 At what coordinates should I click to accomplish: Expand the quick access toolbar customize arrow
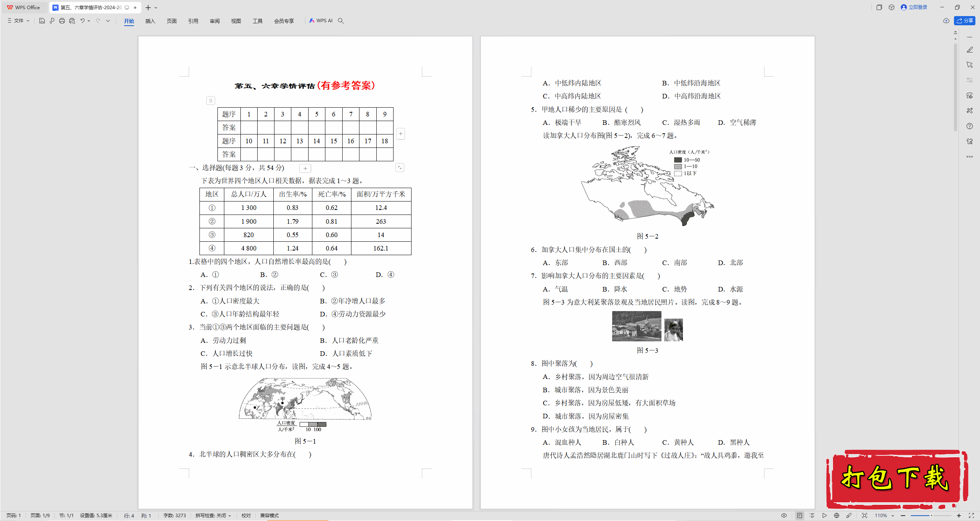click(108, 21)
